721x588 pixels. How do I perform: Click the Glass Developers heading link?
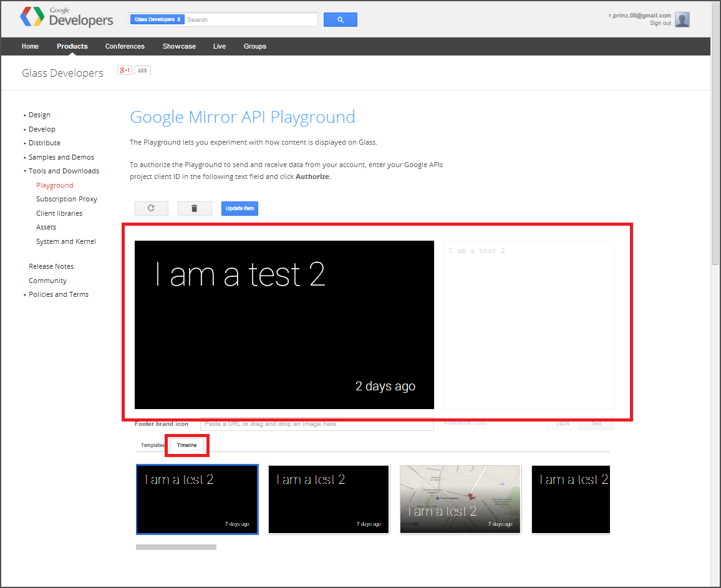62,73
